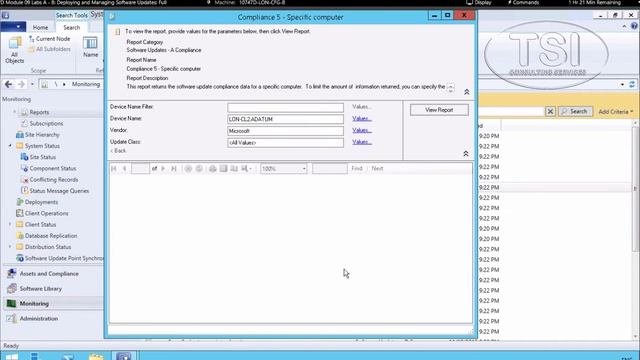
Task: Open the Assets and Compliance workspace
Action: 49,274
